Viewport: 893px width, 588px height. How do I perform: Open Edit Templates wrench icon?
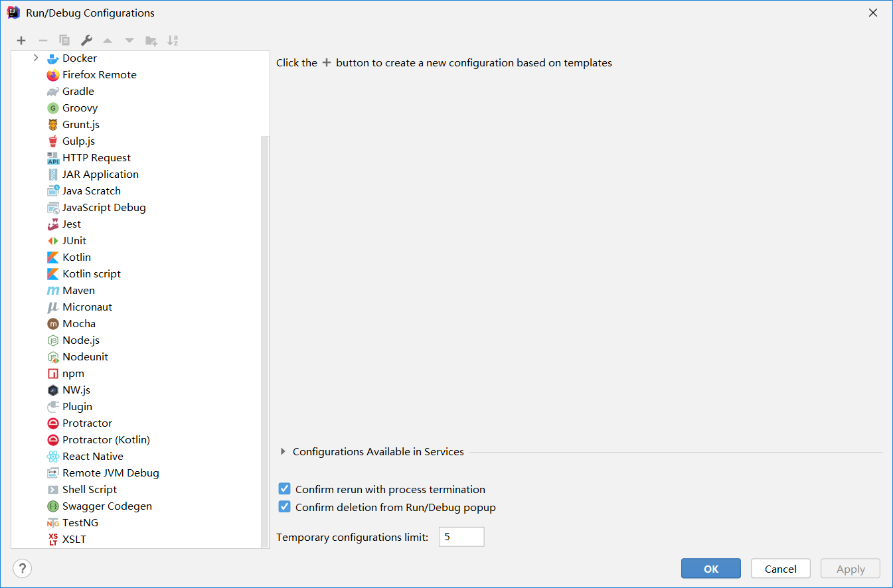[x=86, y=40]
